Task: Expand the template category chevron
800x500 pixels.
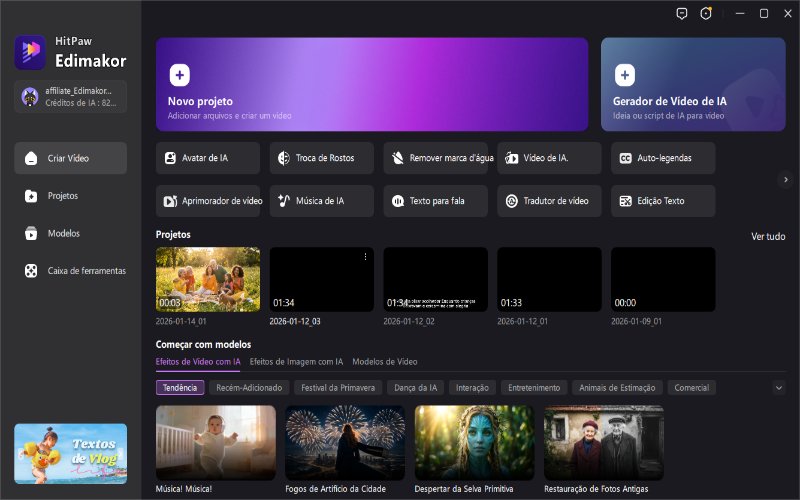Action: (x=779, y=388)
